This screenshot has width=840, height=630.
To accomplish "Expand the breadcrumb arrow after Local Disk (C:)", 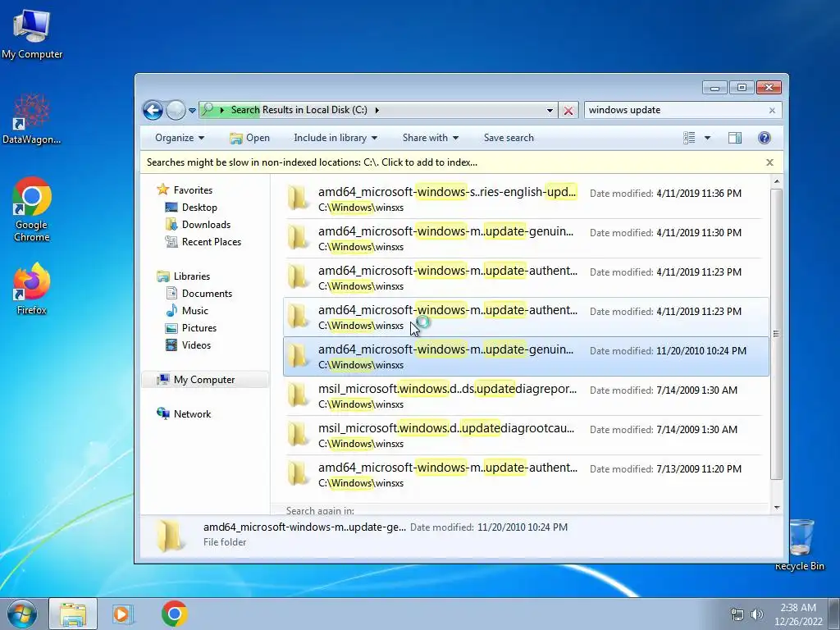I will click(x=377, y=111).
